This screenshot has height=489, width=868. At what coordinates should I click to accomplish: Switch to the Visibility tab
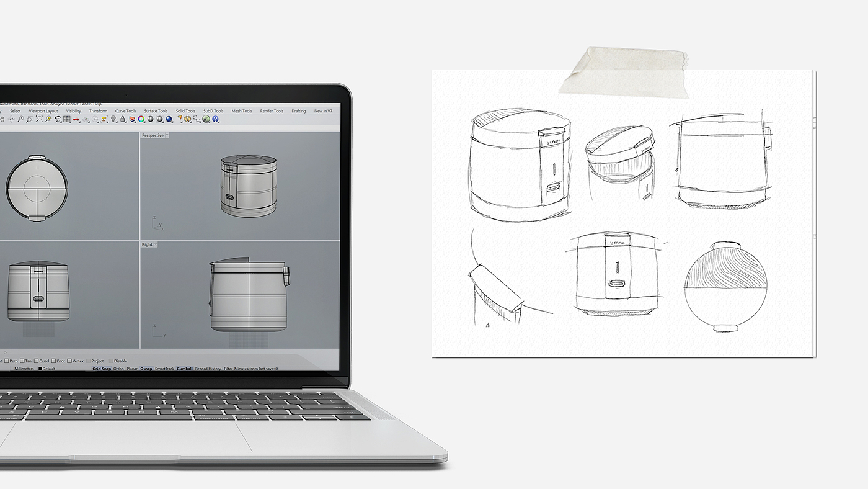(x=74, y=111)
